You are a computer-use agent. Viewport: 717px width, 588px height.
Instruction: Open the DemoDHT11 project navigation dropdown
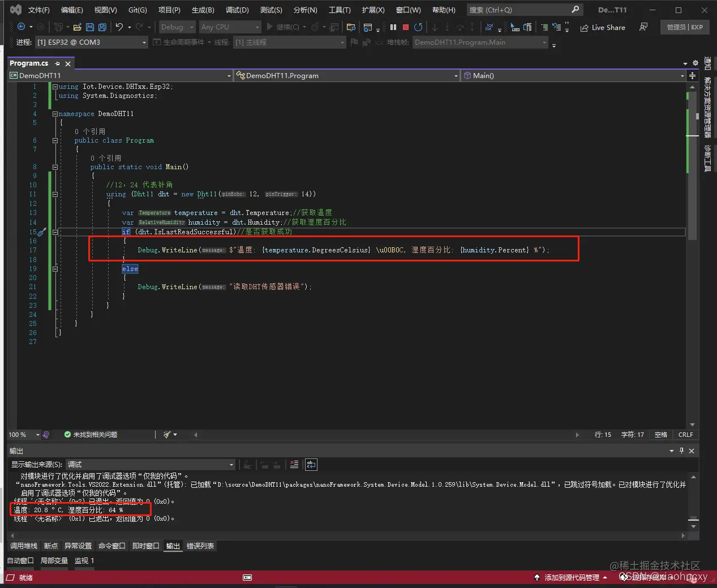coord(120,75)
